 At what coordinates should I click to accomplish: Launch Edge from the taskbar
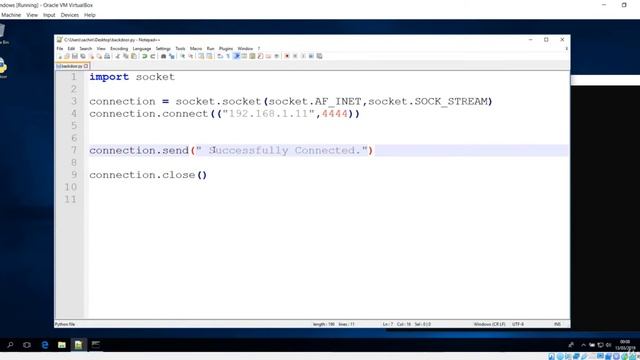coord(45,345)
